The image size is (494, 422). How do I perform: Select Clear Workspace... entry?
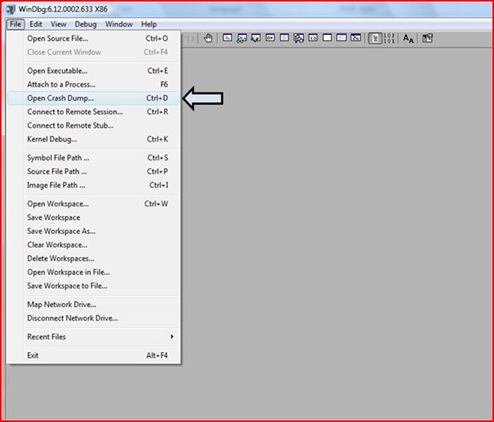click(93, 245)
